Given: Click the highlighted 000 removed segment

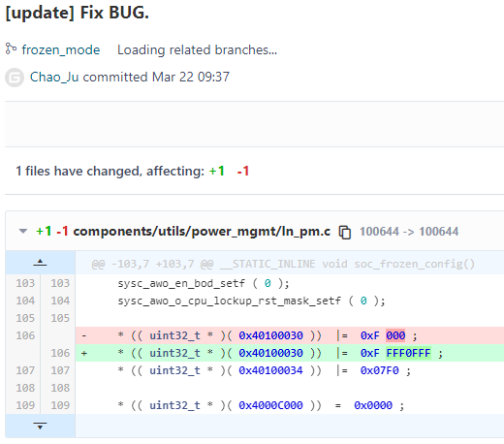Looking at the screenshot, I should pos(395,335).
